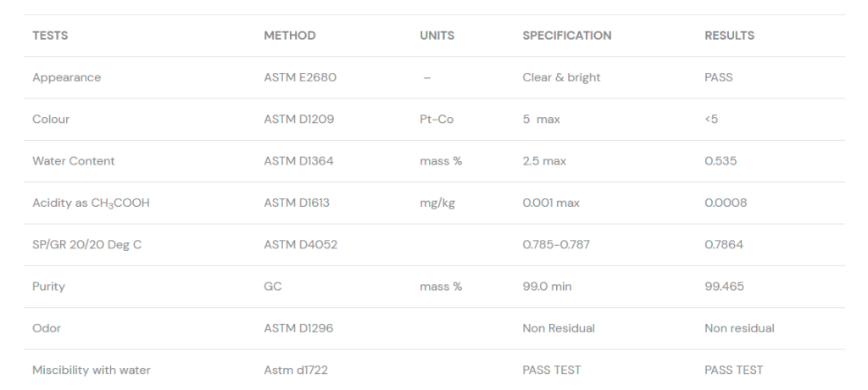The image size is (868, 390).
Task: Select the Pt-Co units cell
Action: point(437,120)
